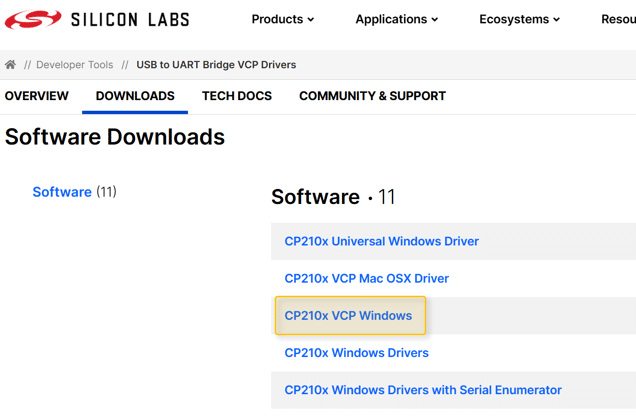Switch to the Overview tab

click(x=37, y=96)
